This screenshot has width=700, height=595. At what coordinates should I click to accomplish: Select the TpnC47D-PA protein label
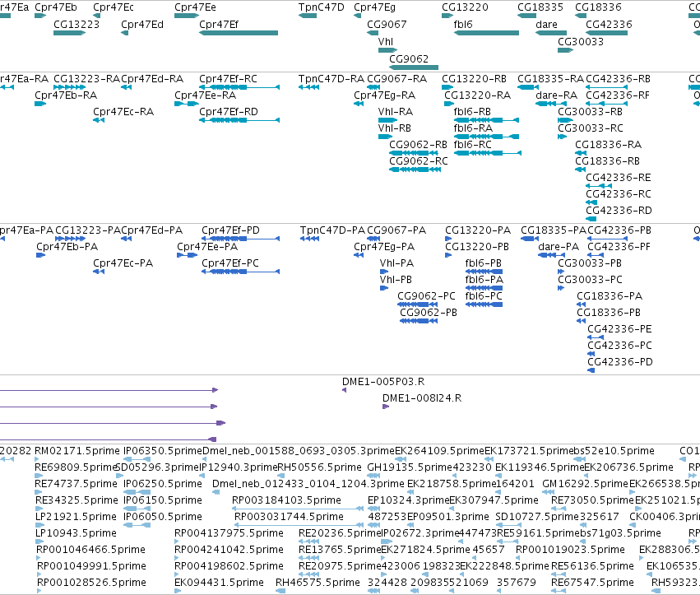pyautogui.click(x=332, y=230)
